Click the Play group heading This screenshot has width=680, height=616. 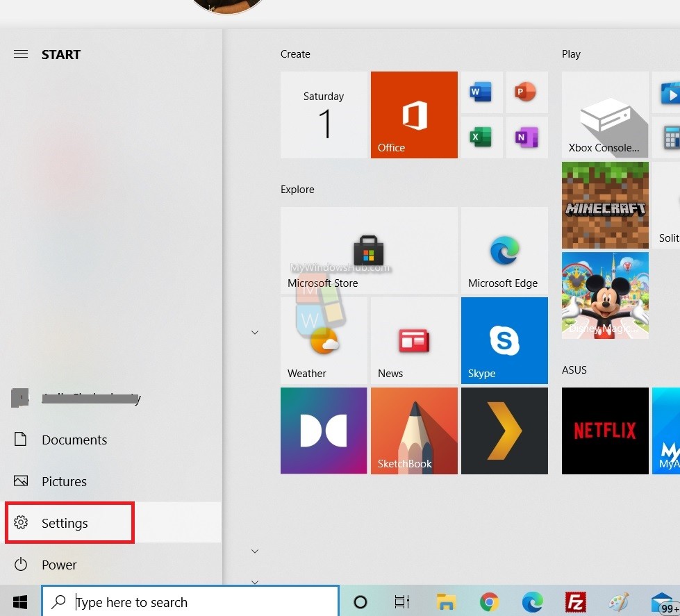pyautogui.click(x=571, y=54)
